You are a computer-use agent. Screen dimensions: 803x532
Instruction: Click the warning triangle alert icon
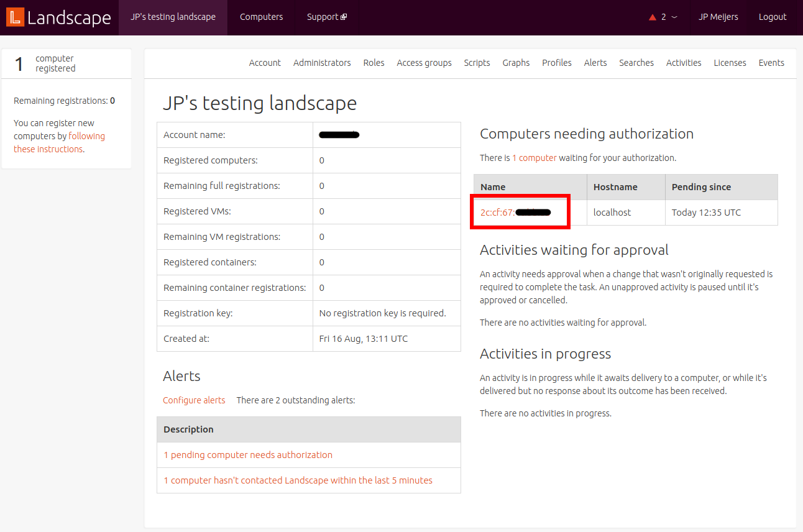[653, 17]
